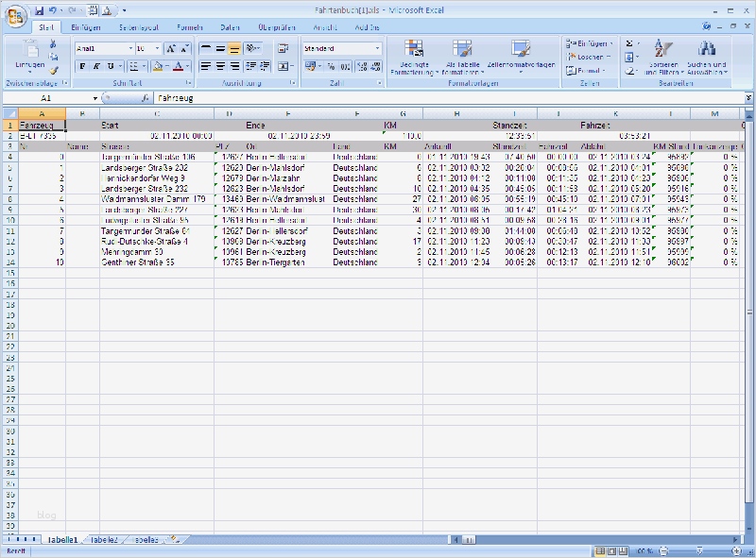The height and width of the screenshot is (558, 756).
Task: Expand the Name Box dropdown
Action: coord(95,98)
